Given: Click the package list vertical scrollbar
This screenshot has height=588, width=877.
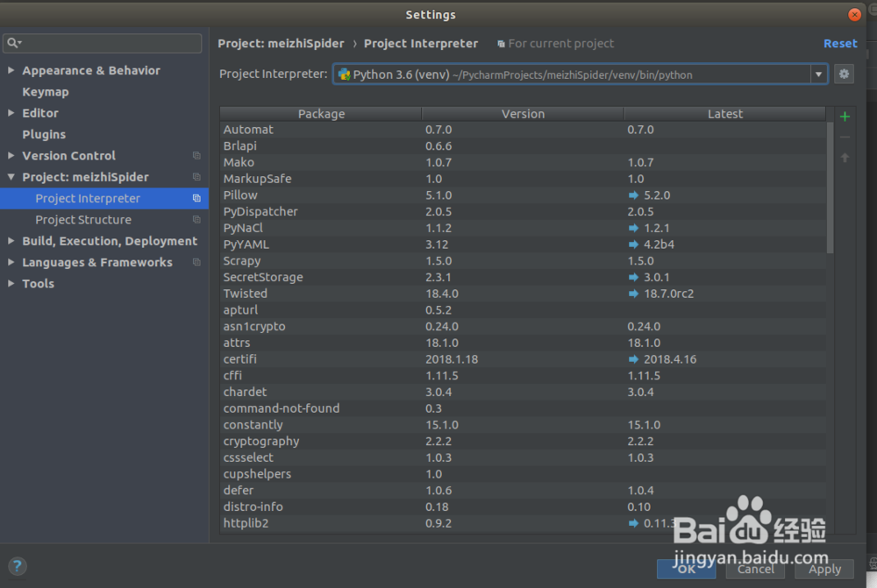Looking at the screenshot, I should click(x=830, y=188).
